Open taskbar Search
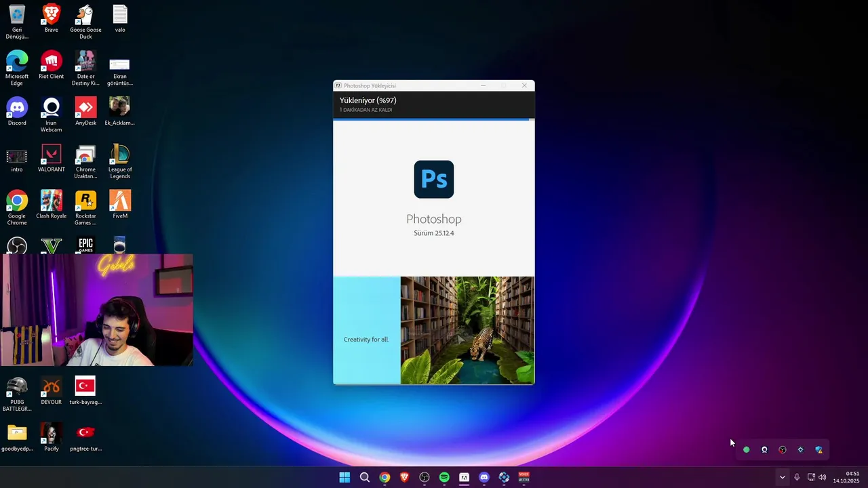 [365, 477]
